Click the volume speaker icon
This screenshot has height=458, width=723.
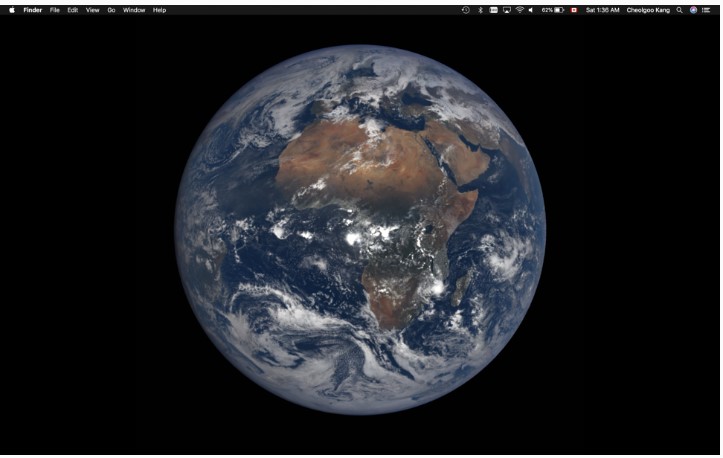coord(531,10)
